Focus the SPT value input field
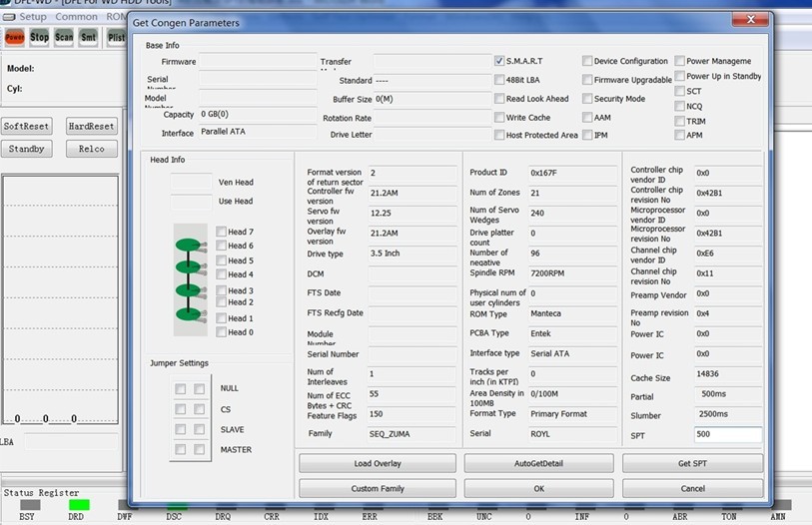Viewport: 812px width, 525px height. (x=727, y=435)
